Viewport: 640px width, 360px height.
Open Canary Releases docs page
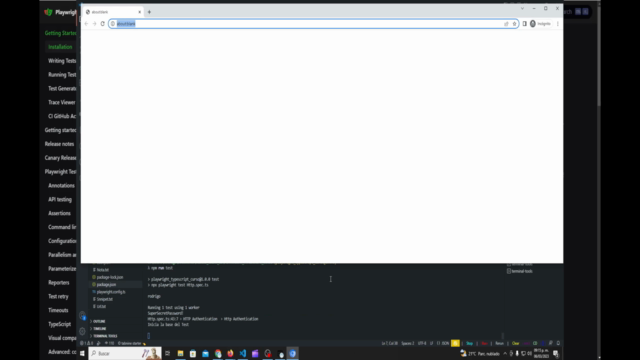(x=60, y=158)
